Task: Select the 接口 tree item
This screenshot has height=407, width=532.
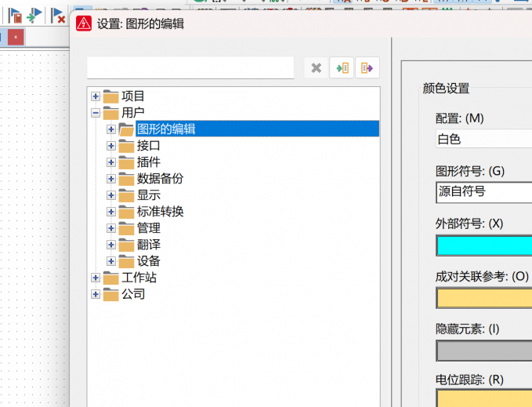Action: pyautogui.click(x=149, y=146)
